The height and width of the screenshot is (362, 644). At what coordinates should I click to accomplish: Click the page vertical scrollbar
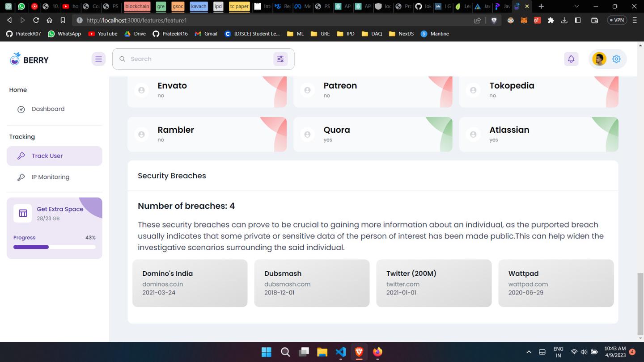click(x=640, y=303)
